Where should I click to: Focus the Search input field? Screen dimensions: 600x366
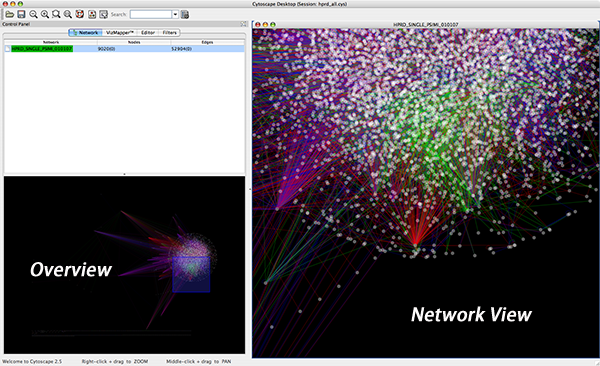[151, 15]
